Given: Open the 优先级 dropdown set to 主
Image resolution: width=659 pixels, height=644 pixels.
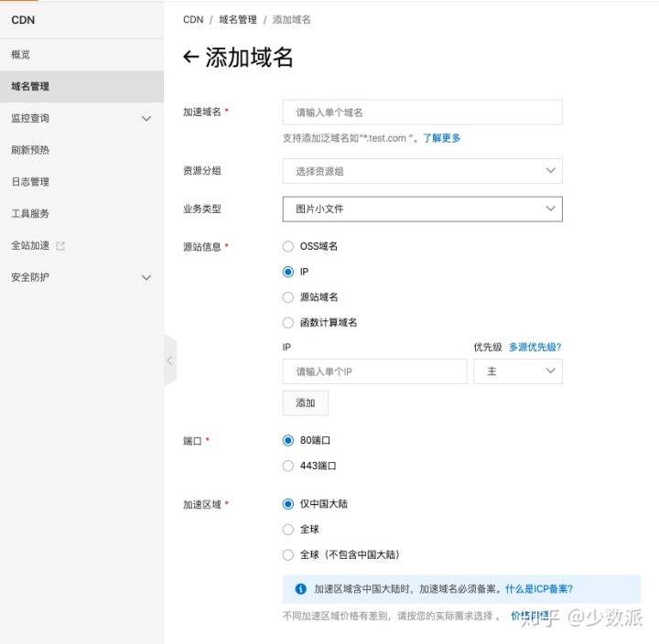Looking at the screenshot, I should [x=517, y=371].
